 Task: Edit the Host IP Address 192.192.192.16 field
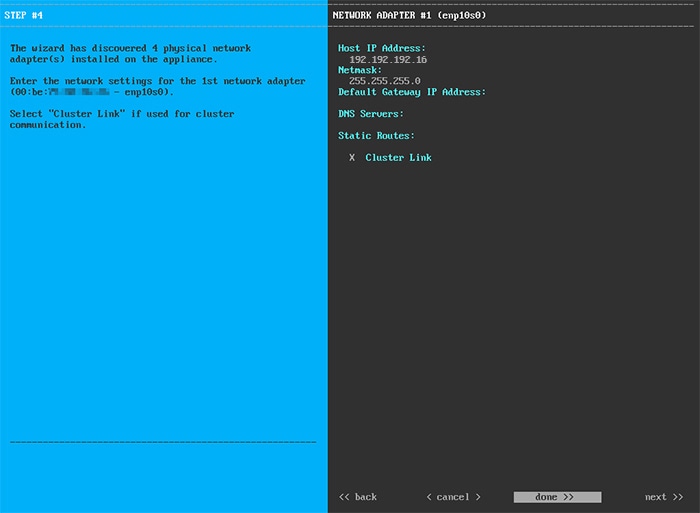pyautogui.click(x=388, y=59)
